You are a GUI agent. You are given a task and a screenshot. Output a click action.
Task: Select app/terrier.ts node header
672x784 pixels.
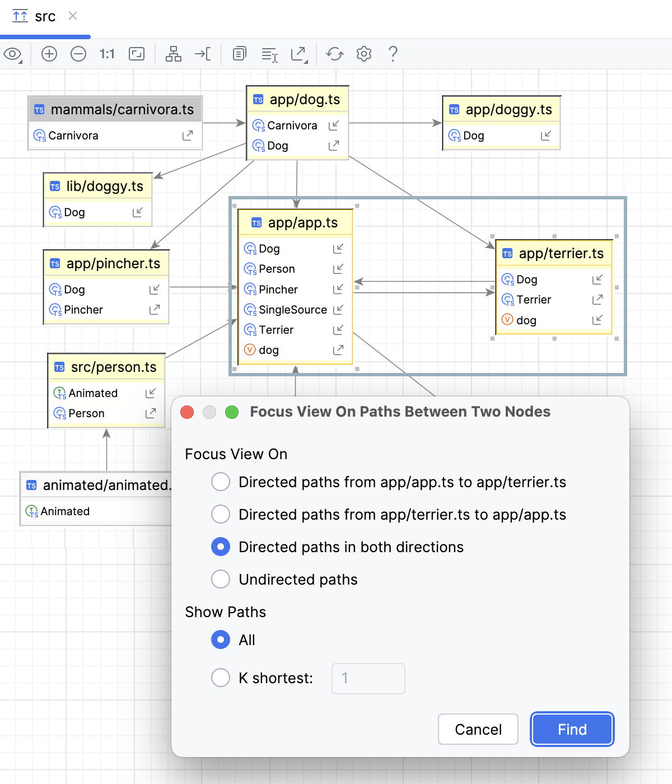pyautogui.click(x=554, y=253)
